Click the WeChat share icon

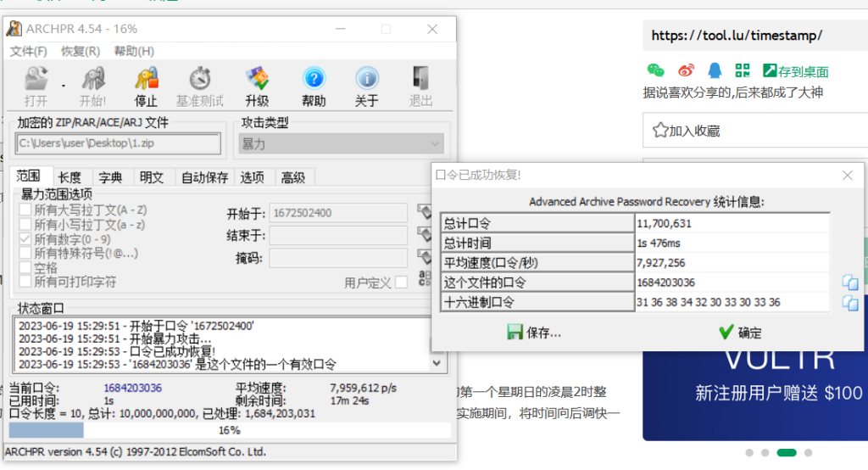[x=656, y=70]
